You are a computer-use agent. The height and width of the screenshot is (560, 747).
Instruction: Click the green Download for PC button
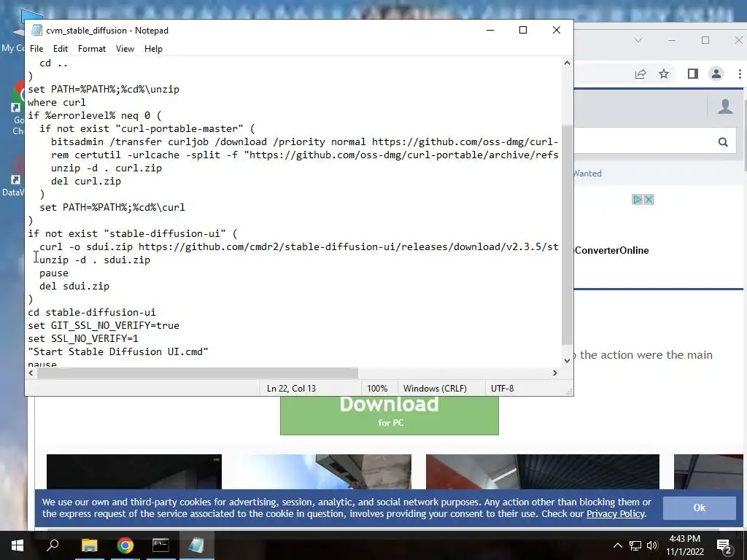390,415
